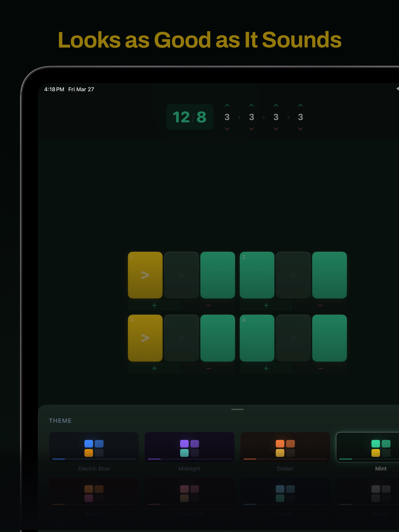The width and height of the screenshot is (399, 532).
Task: Remove a beat with minus under group 2
Action: pyautogui.click(x=320, y=305)
